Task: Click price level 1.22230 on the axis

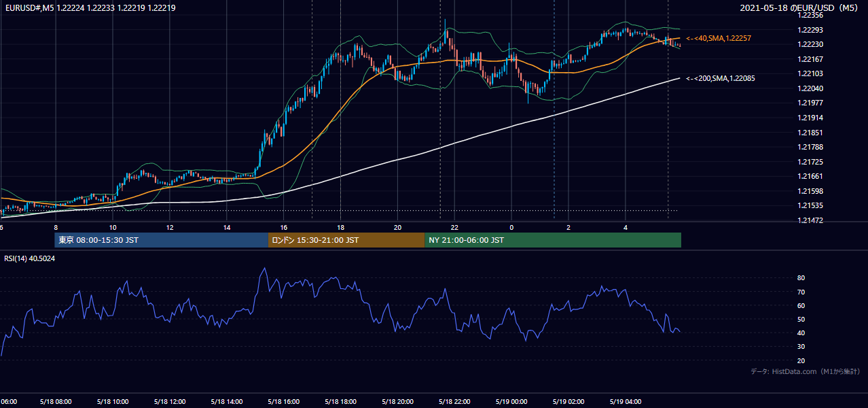Action: 810,44
